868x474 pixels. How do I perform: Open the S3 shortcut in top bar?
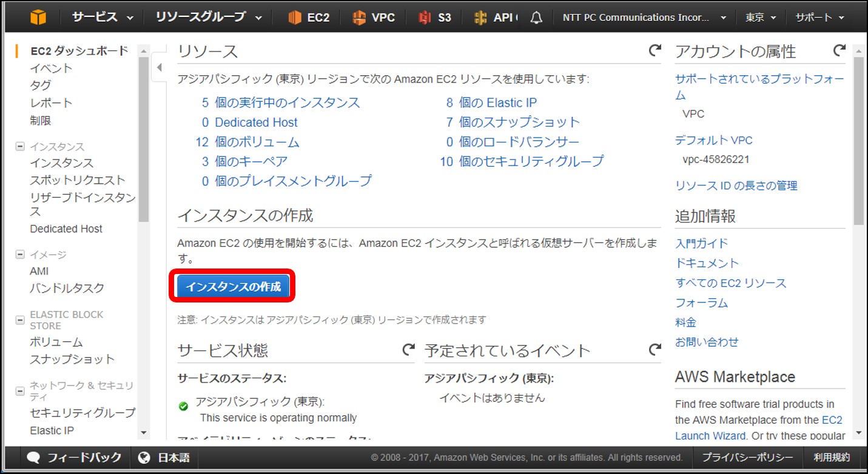click(x=435, y=18)
